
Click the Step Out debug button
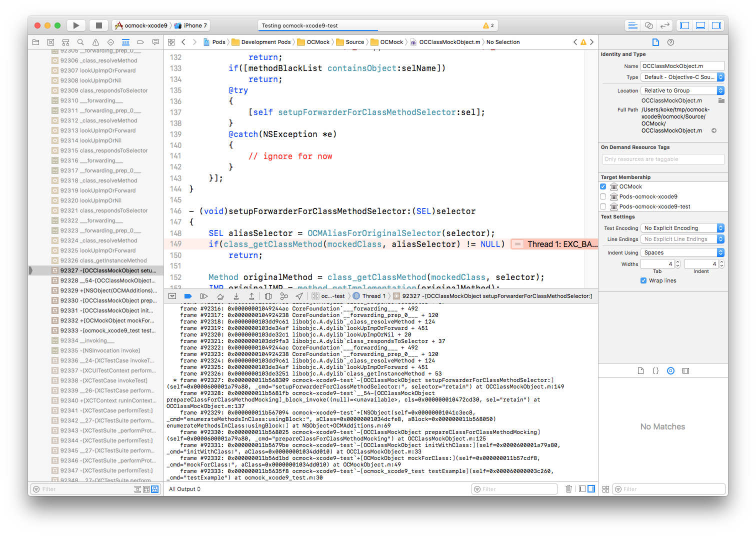[251, 296]
